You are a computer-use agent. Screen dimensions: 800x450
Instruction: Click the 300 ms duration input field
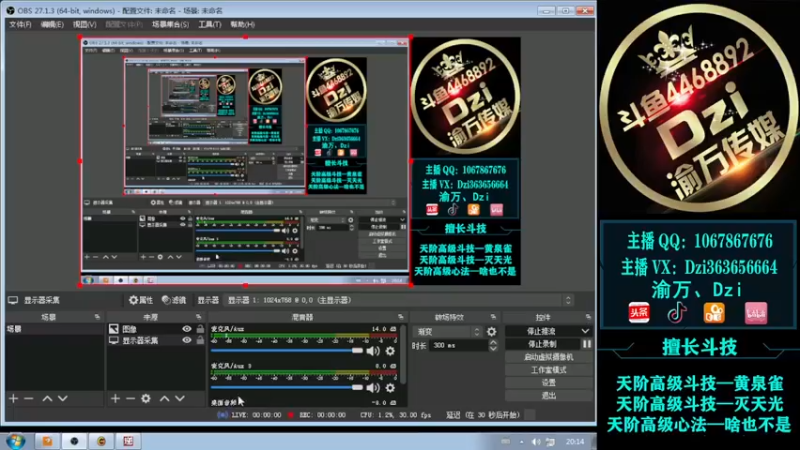(459, 345)
